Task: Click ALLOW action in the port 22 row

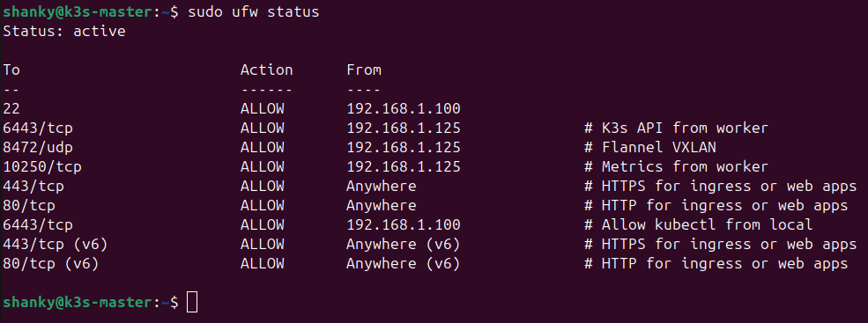Action: click(x=263, y=108)
